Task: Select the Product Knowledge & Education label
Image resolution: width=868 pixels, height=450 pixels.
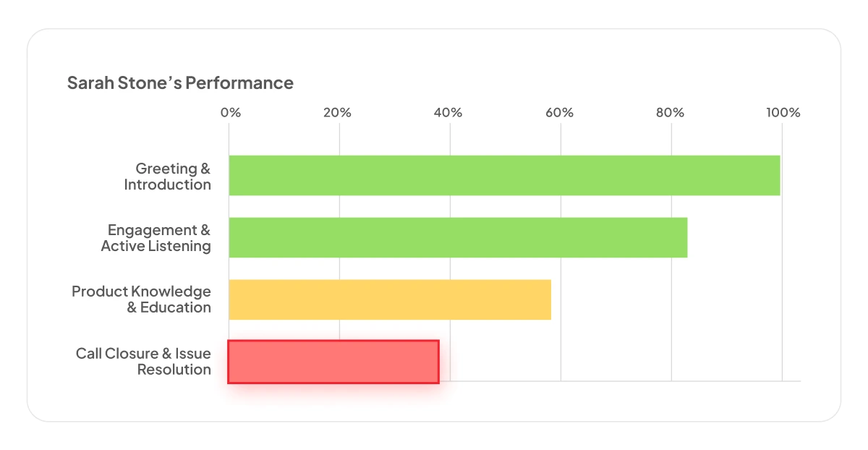Action: 142,300
